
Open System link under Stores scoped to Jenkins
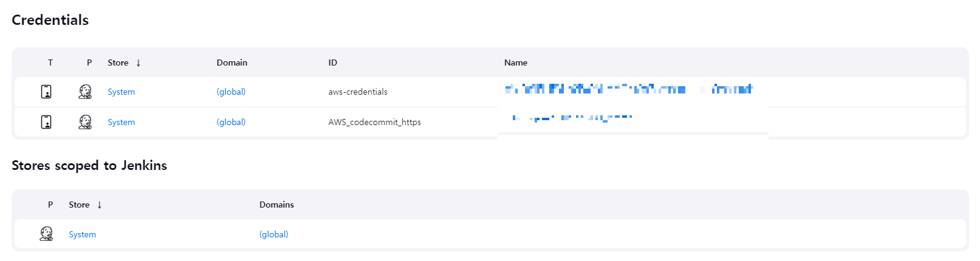[82, 234]
